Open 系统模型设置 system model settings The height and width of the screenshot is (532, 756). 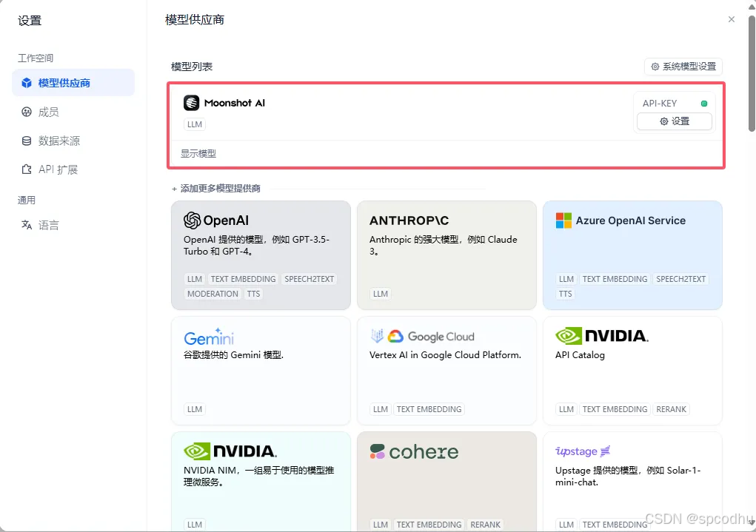tap(683, 67)
